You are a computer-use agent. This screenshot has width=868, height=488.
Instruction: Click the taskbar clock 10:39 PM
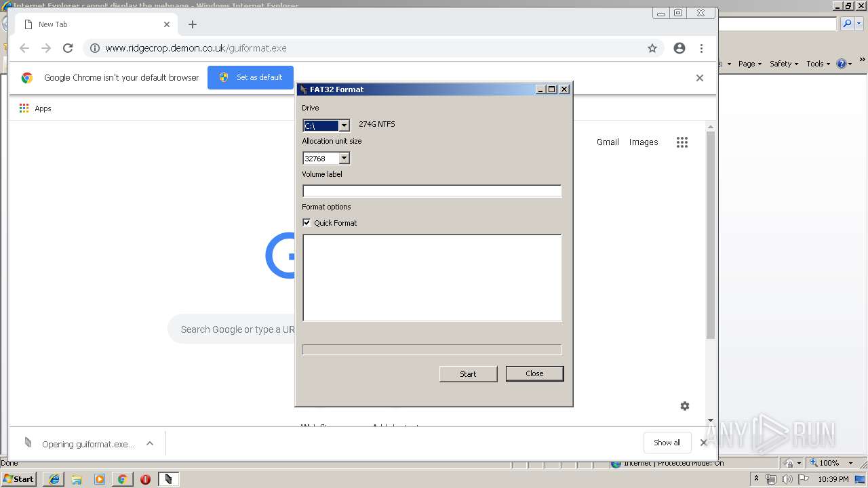833,479
